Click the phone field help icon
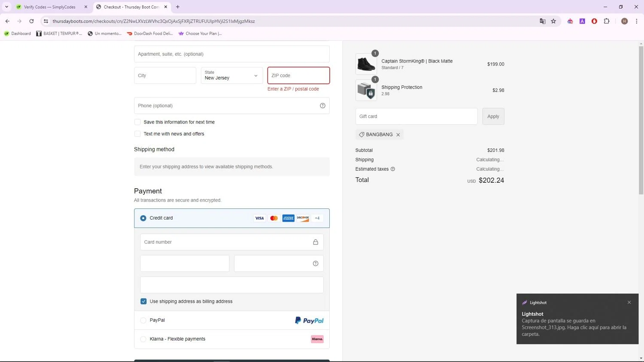 (x=322, y=106)
